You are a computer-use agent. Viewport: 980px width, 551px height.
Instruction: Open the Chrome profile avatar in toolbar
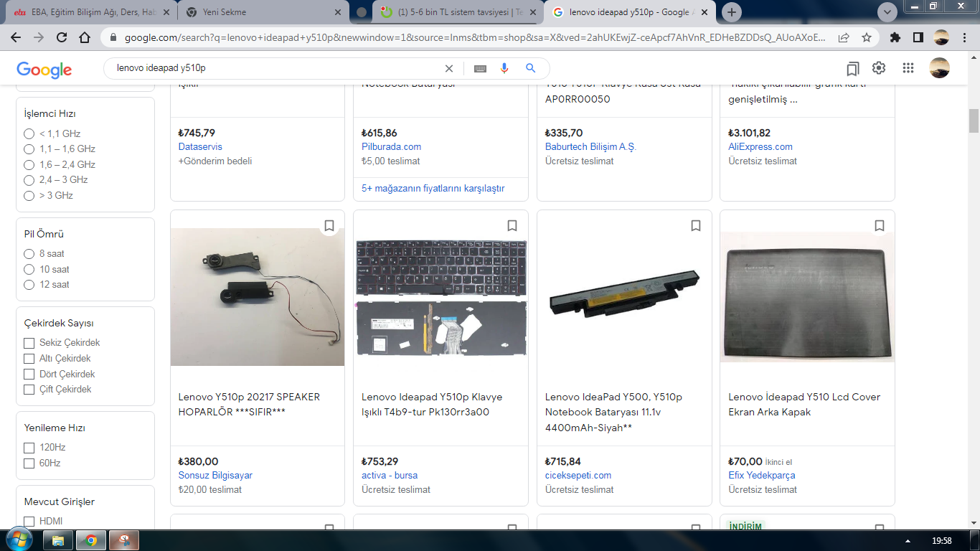[x=941, y=38]
